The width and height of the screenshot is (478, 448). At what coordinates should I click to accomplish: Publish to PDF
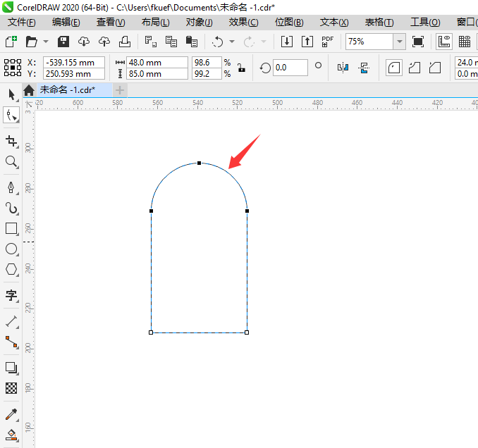(x=328, y=42)
